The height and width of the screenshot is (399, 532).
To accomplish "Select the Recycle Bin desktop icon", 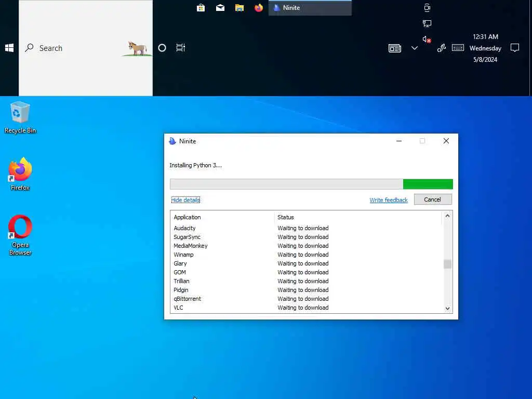I will (20, 117).
